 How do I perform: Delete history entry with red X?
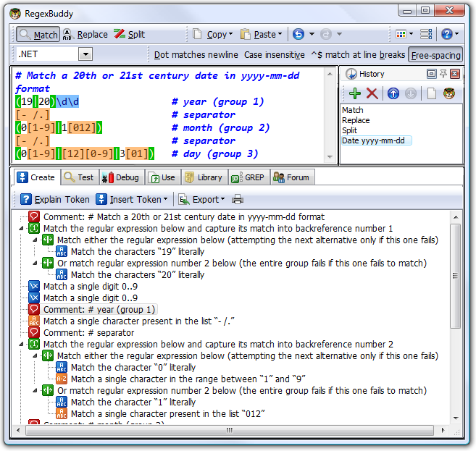pyautogui.click(x=372, y=93)
